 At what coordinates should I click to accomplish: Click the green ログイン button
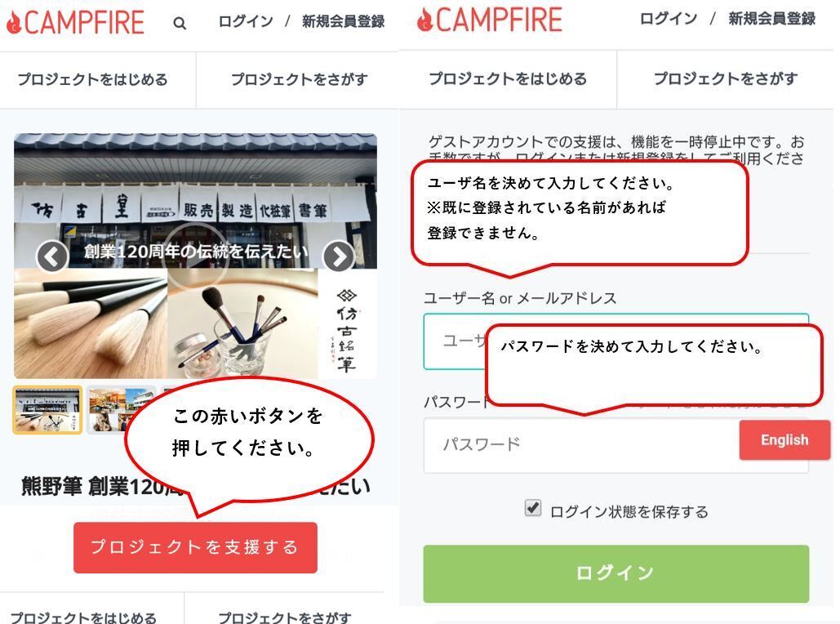tap(616, 573)
